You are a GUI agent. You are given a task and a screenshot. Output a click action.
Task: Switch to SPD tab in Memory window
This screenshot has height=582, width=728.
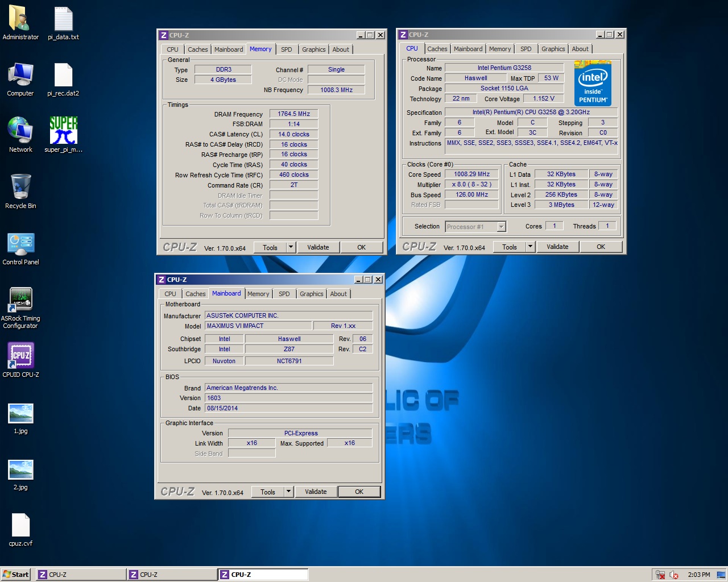287,49
